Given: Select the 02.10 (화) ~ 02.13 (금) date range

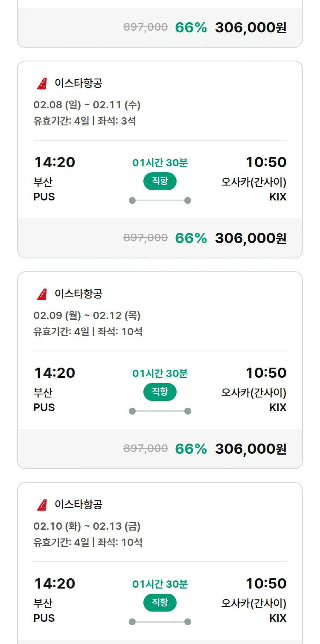Looking at the screenshot, I should 87,526.
